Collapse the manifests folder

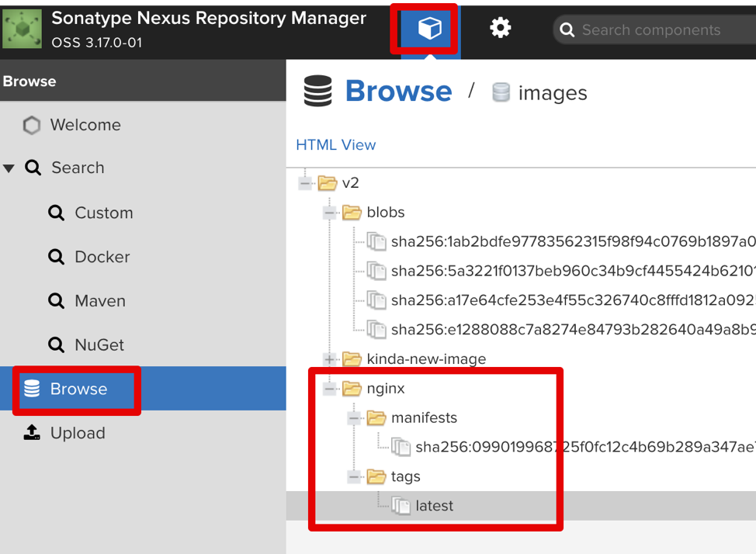click(x=354, y=418)
